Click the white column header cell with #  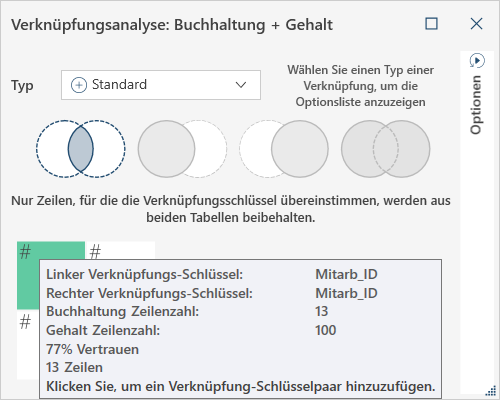point(120,250)
